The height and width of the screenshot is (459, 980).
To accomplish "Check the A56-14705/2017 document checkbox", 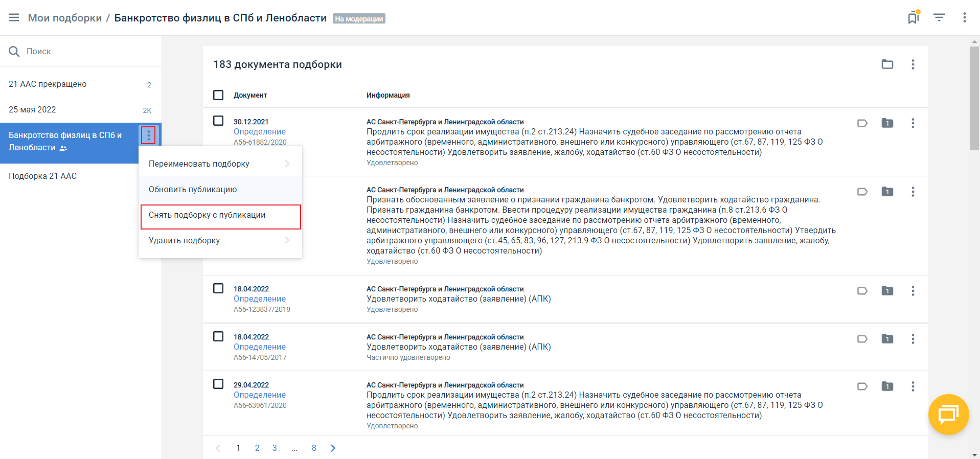I will point(218,336).
